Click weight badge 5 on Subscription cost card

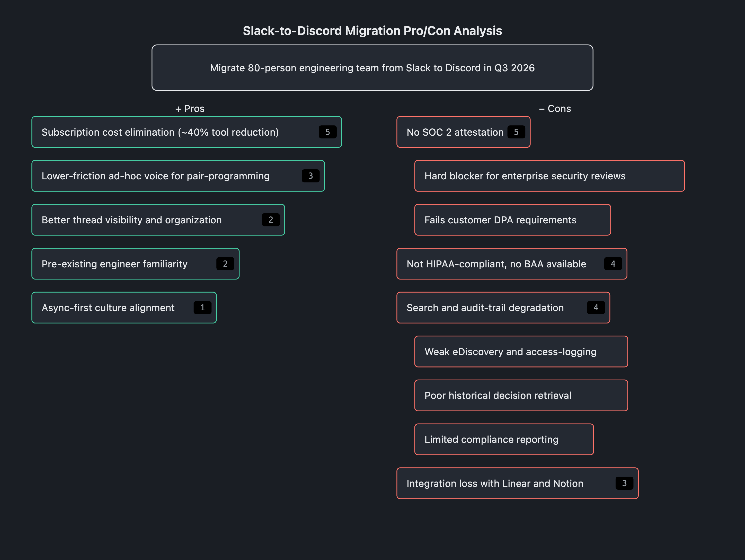click(x=328, y=132)
